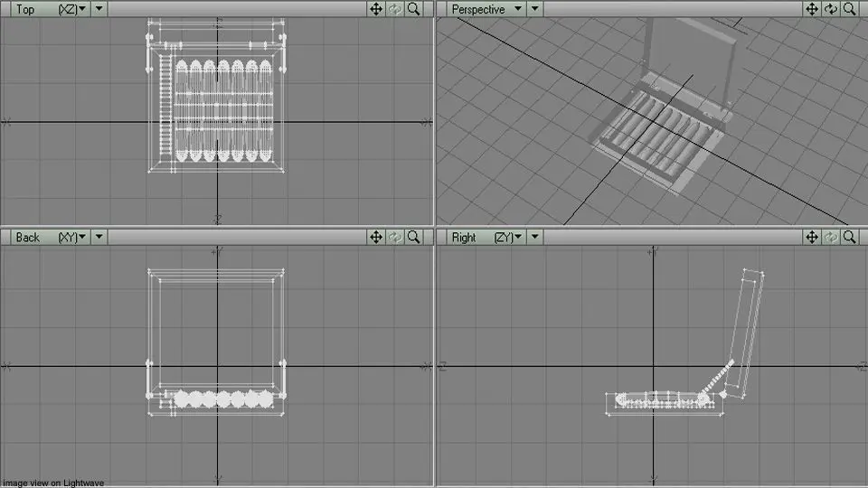Open the Top (XZ) view type dropdown

[50, 9]
